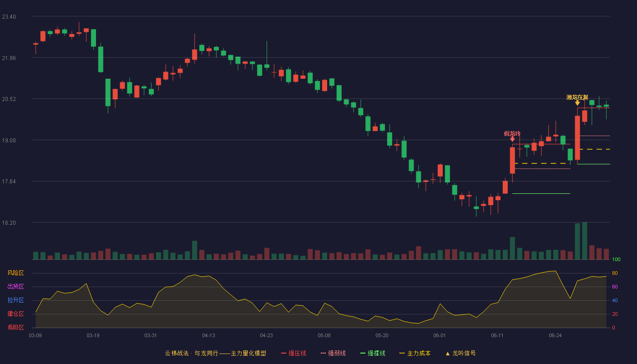Screen dimensions: 637x364
Task: Click the green 100 indicator scale value
Action: tap(616, 260)
